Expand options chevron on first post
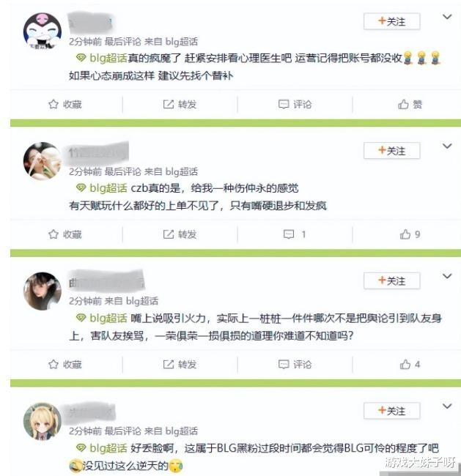 [x=447, y=17]
